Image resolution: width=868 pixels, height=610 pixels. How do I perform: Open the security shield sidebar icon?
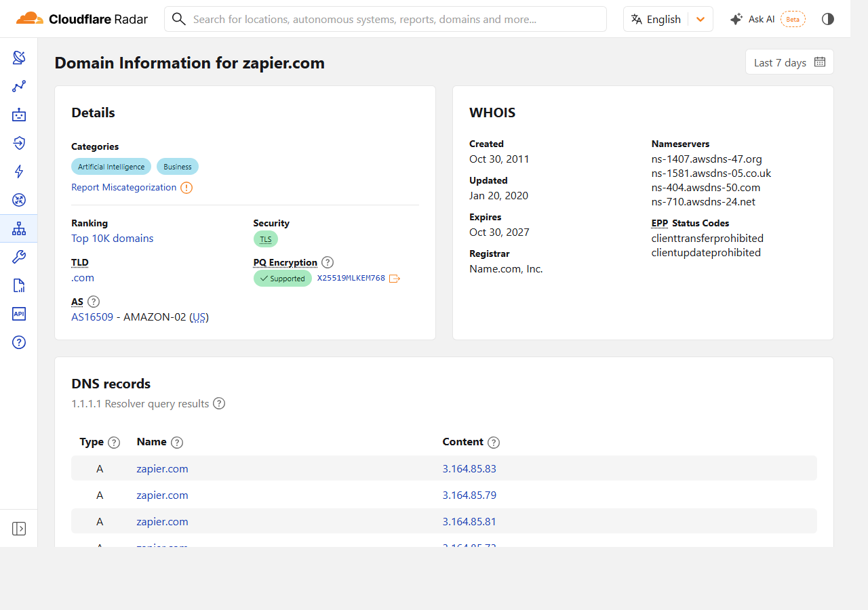pos(19,143)
